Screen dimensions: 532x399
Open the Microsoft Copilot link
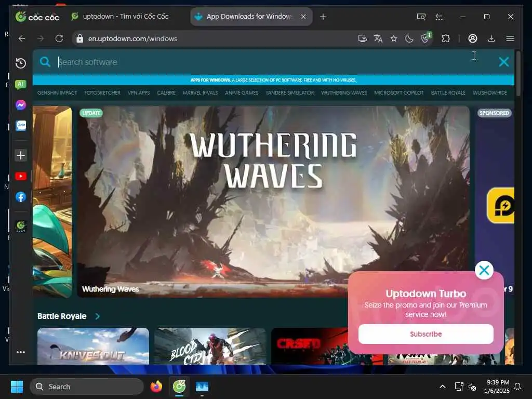click(x=399, y=92)
